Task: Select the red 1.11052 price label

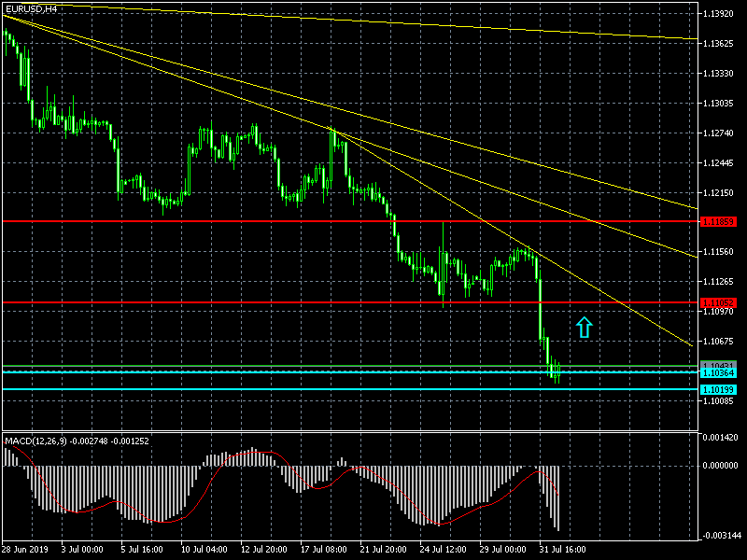Action: click(719, 302)
